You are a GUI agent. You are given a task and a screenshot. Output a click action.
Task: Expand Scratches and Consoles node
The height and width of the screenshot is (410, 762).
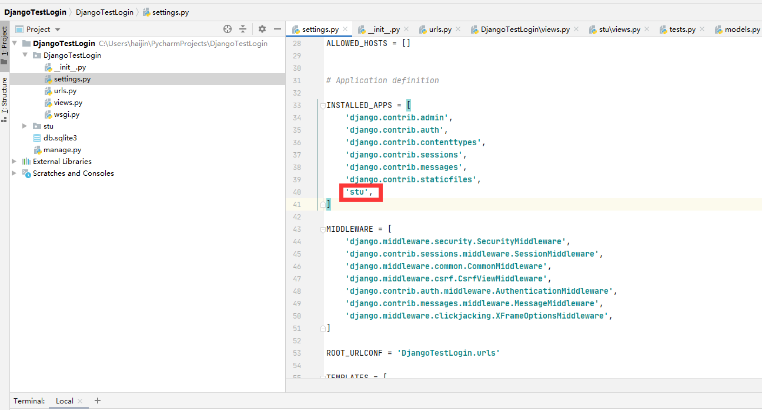14,173
